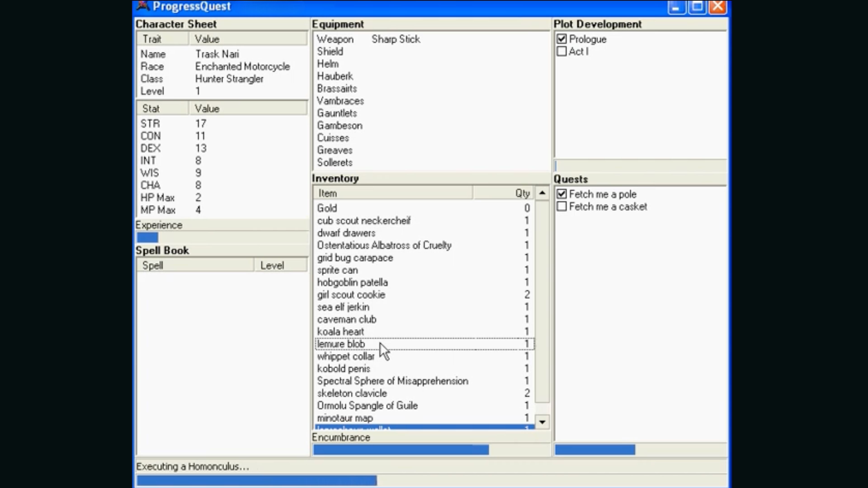Click the Spell column header
This screenshot has width=868, height=488.
[x=196, y=265]
